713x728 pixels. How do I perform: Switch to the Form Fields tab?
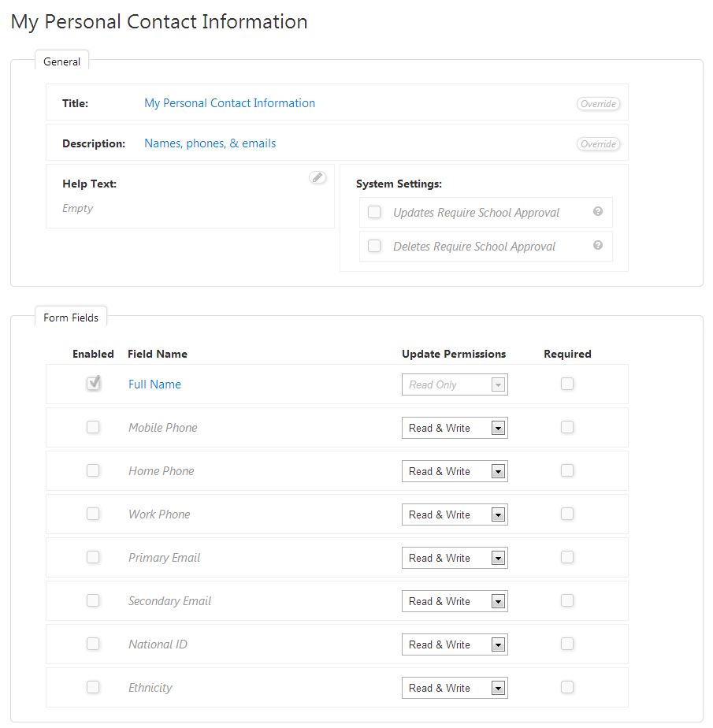(x=71, y=317)
